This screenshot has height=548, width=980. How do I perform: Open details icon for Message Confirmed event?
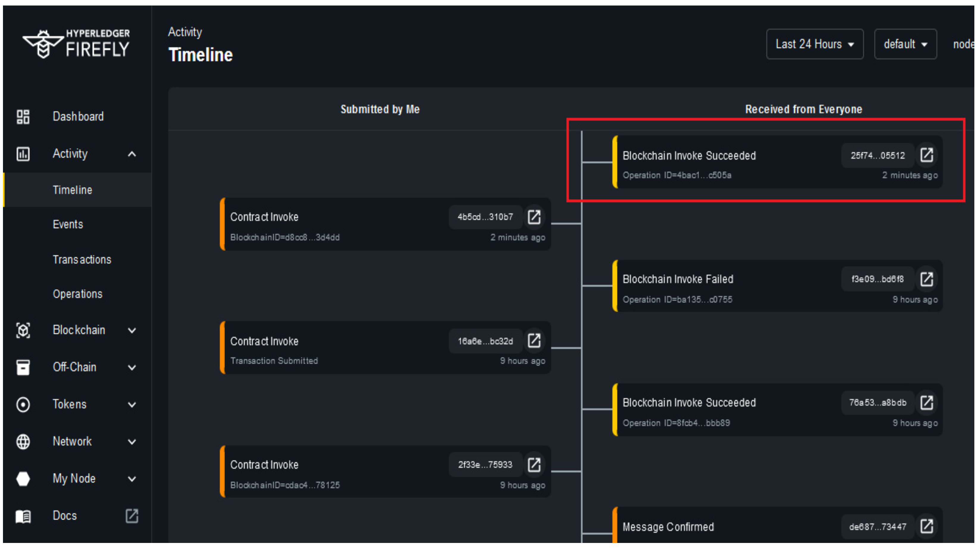click(x=926, y=527)
